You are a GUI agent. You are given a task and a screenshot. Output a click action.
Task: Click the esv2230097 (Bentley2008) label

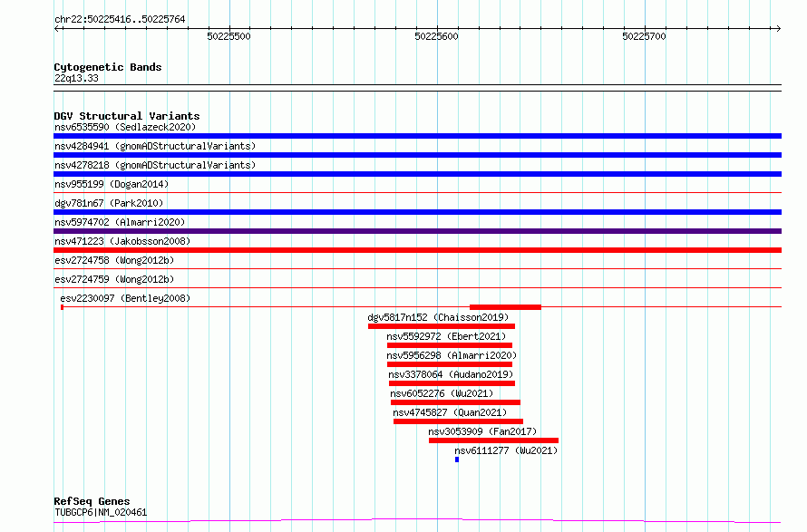click(x=125, y=298)
